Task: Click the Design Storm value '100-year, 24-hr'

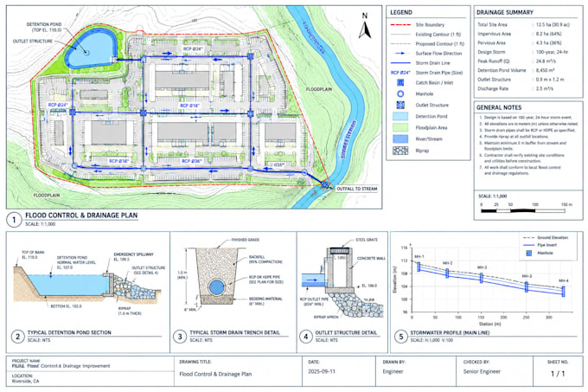Action: pos(552,52)
